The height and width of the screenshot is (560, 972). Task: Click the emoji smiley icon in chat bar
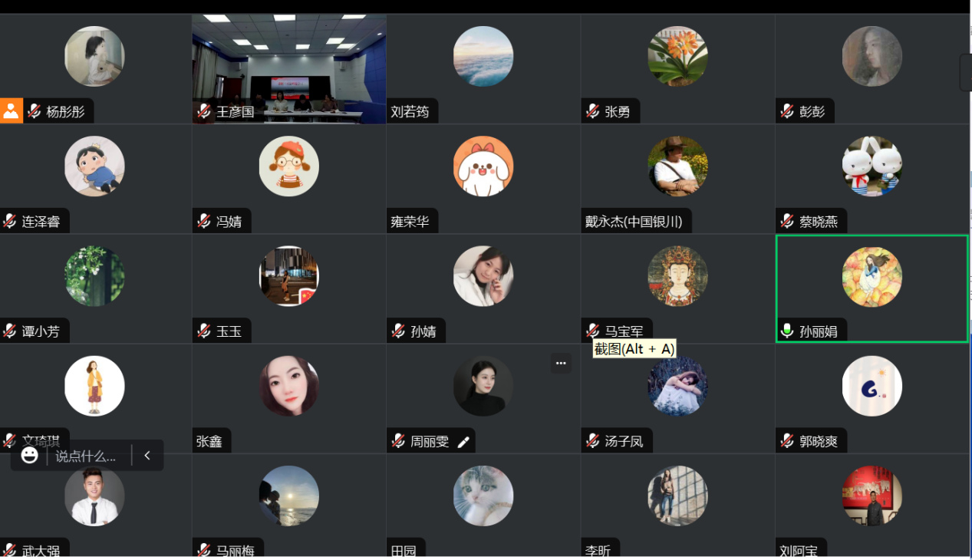pyautogui.click(x=30, y=456)
